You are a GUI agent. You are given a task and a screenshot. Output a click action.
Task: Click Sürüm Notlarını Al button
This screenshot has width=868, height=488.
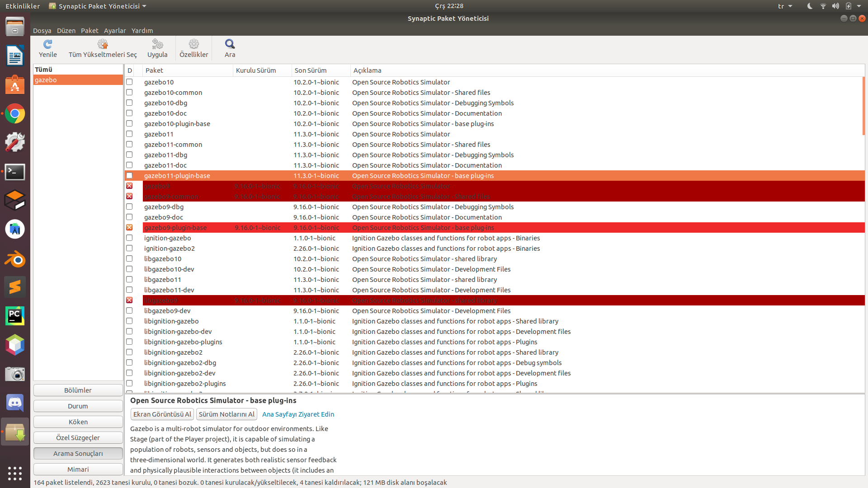coord(226,414)
